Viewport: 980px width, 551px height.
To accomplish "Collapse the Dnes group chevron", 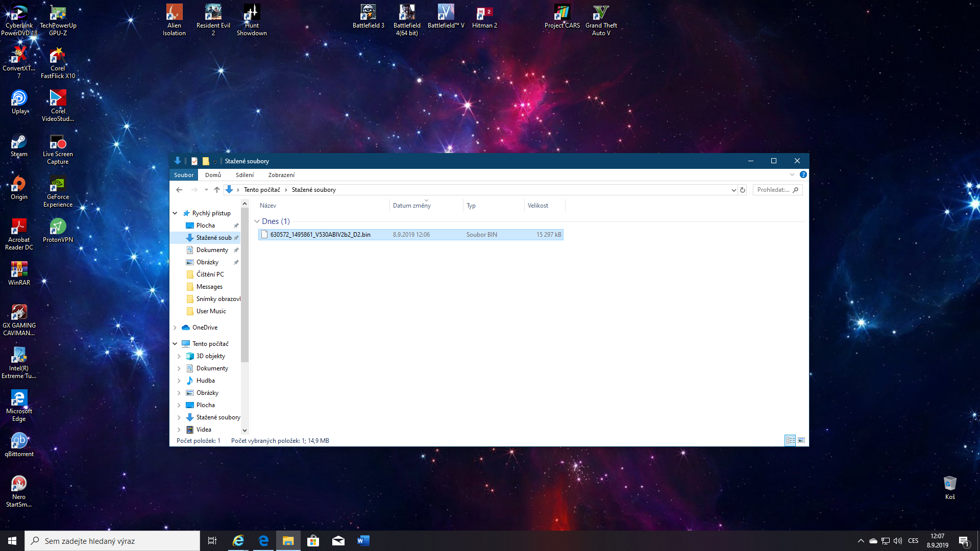I will tap(257, 221).
